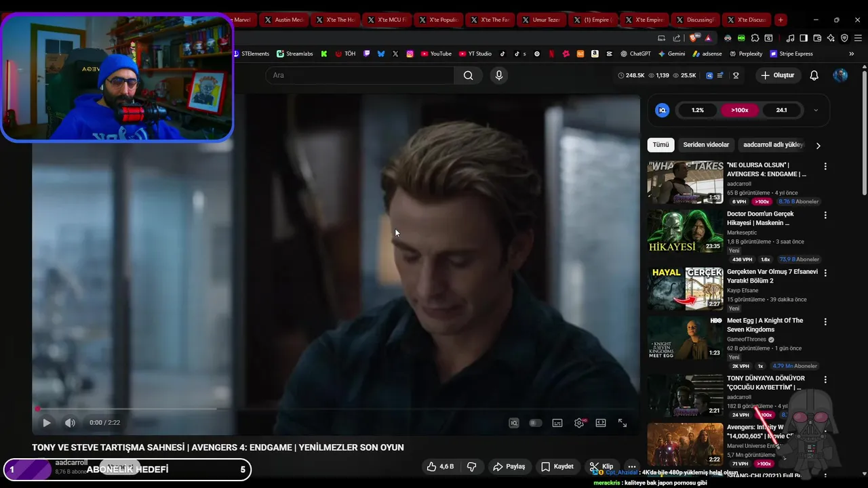Open Netflix bookmark icon
This screenshot has height=488, width=868.
coord(551,54)
